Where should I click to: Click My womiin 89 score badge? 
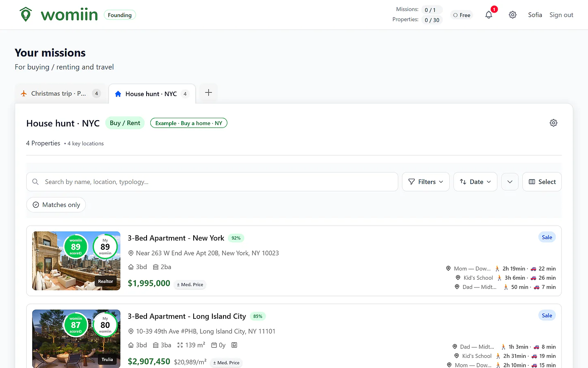(x=105, y=247)
